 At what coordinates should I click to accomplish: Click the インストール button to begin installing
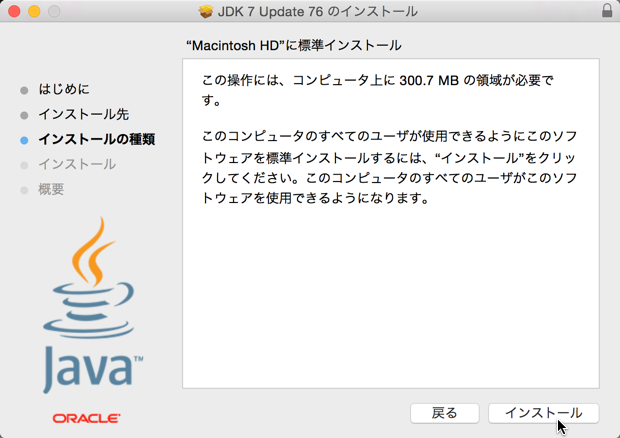pos(543,413)
